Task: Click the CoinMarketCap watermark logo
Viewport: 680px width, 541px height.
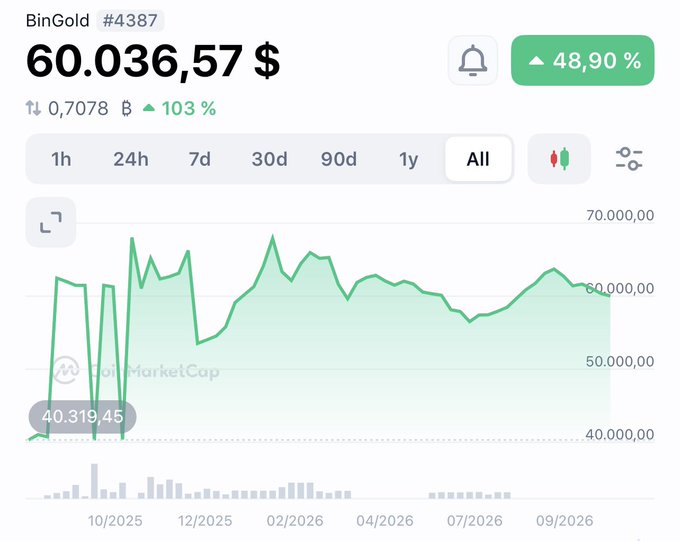Action: (66, 370)
